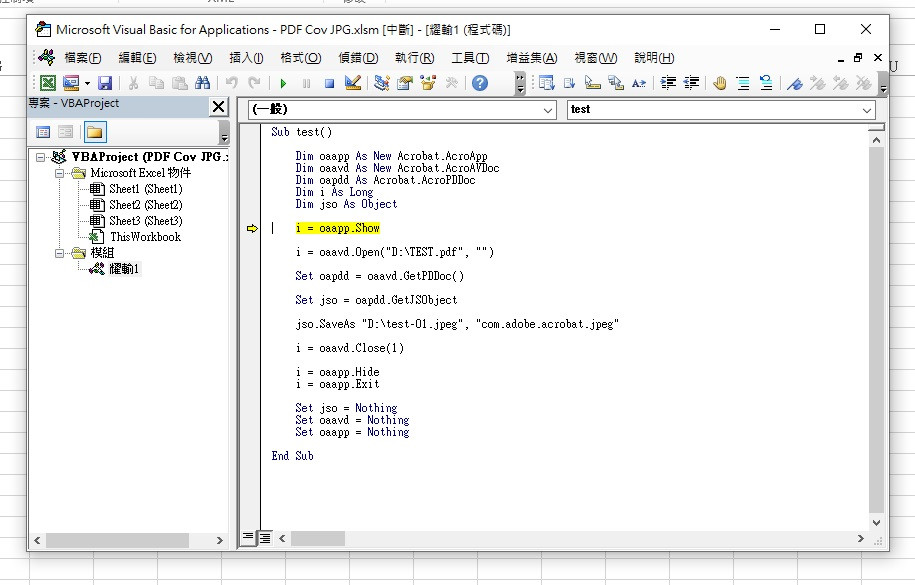Open the Object Browser icon
This screenshot has width=915, height=585.
tap(428, 83)
